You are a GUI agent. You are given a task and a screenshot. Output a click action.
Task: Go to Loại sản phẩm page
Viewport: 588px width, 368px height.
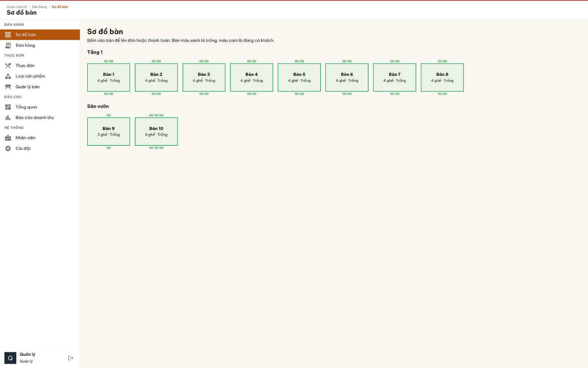(x=40, y=76)
